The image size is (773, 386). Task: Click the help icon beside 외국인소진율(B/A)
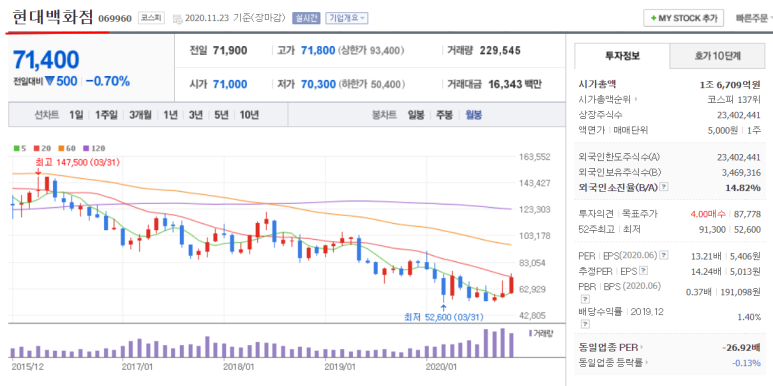(664, 187)
